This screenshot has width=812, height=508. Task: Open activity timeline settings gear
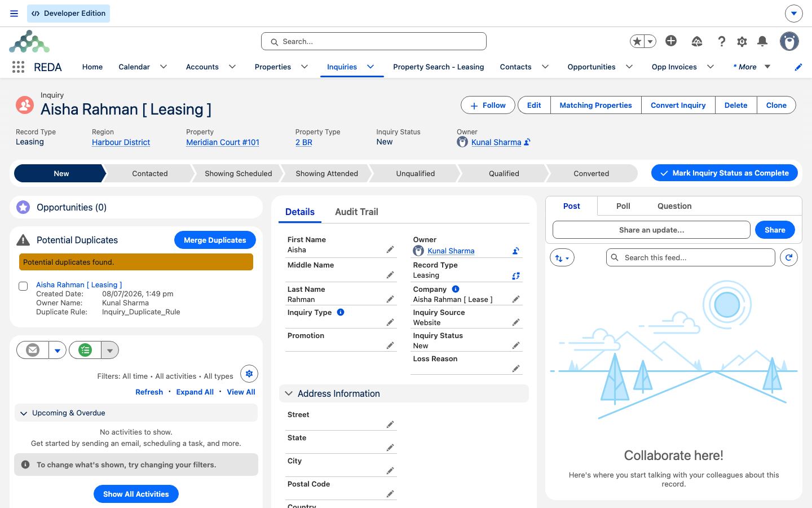(x=249, y=374)
